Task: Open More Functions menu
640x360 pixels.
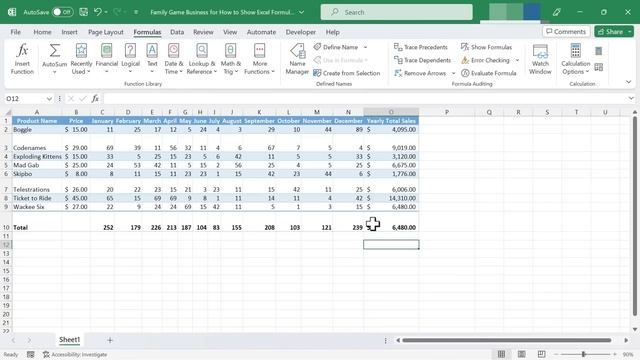Action: tap(260, 59)
